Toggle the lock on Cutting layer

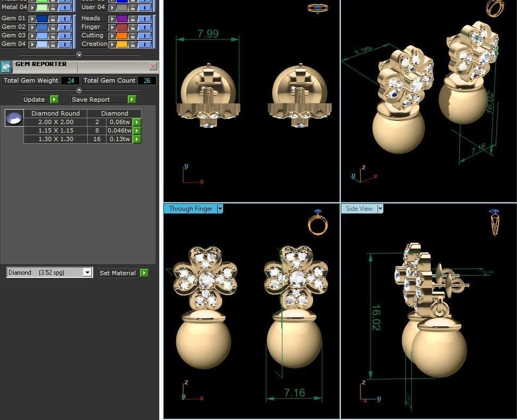click(133, 36)
